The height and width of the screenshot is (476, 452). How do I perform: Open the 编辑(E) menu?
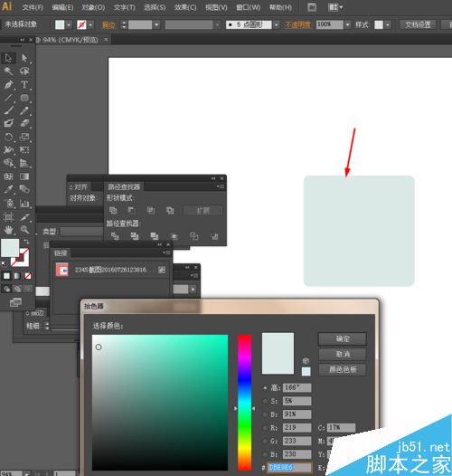62,7
